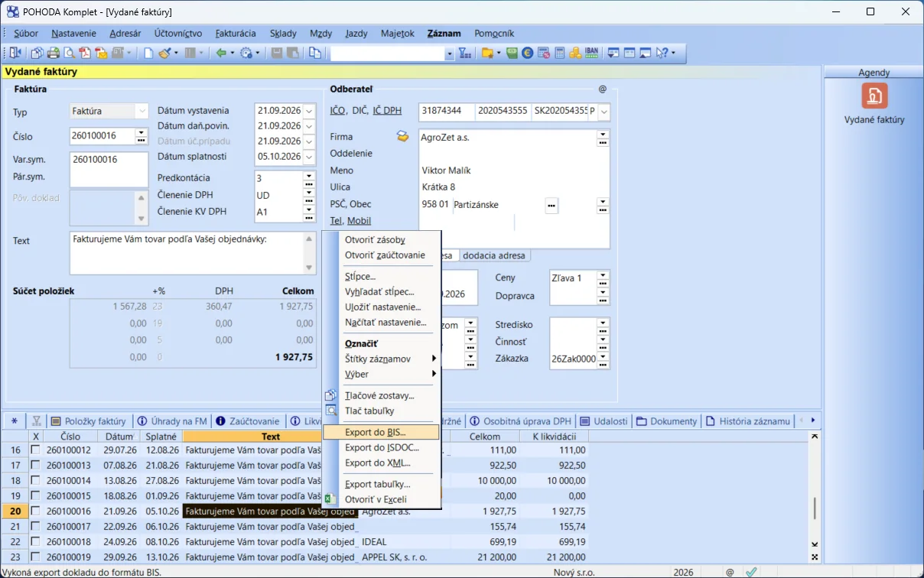Create a new record with the blank page icon

tap(149, 53)
